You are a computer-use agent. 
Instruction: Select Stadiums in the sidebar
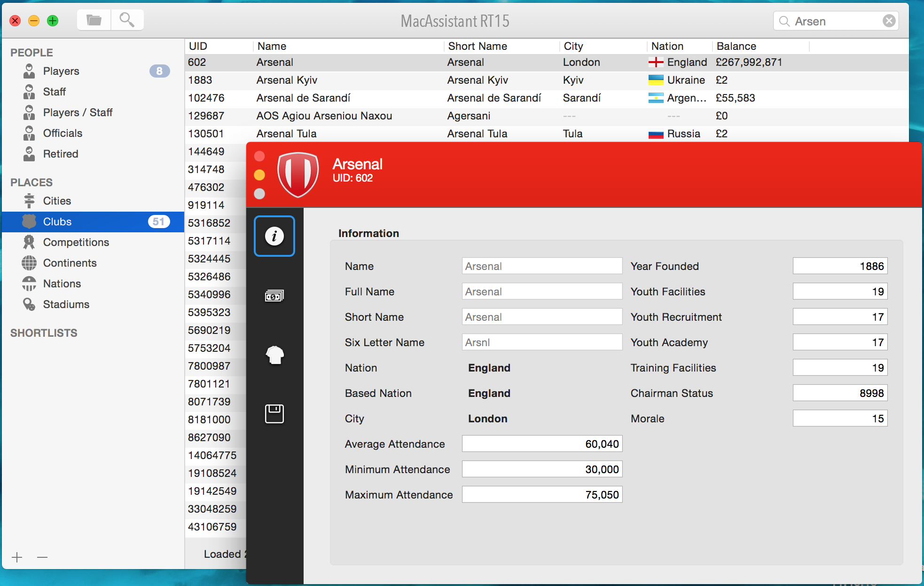(94, 304)
